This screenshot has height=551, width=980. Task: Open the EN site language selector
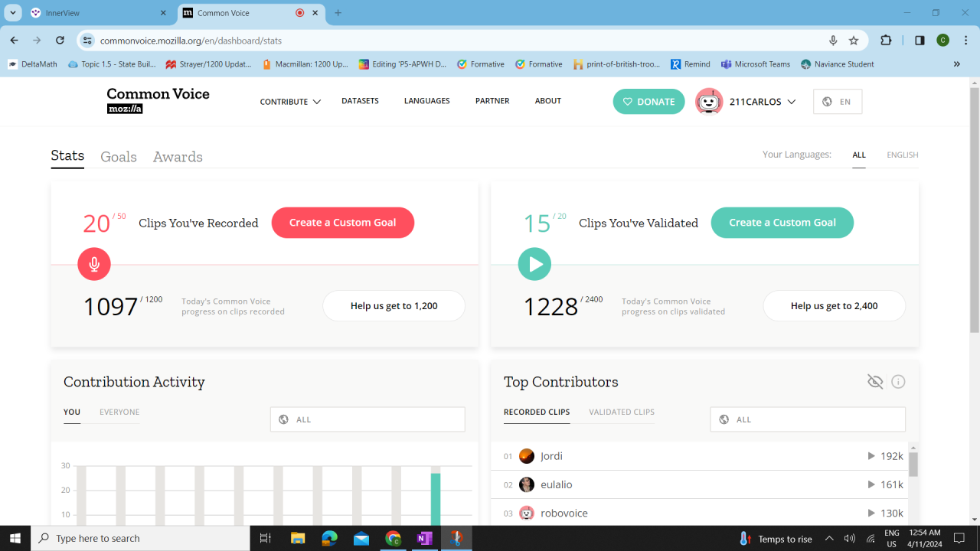coord(838,102)
